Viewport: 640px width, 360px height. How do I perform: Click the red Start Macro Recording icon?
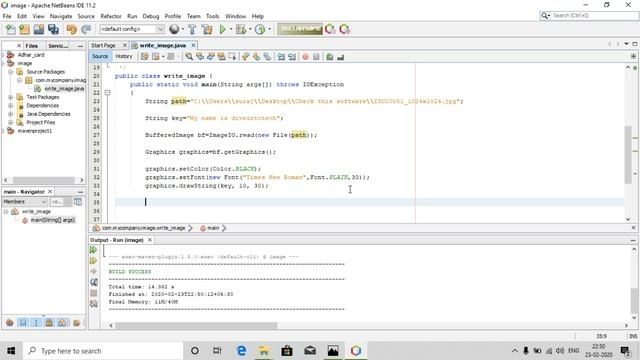pyautogui.click(x=305, y=57)
